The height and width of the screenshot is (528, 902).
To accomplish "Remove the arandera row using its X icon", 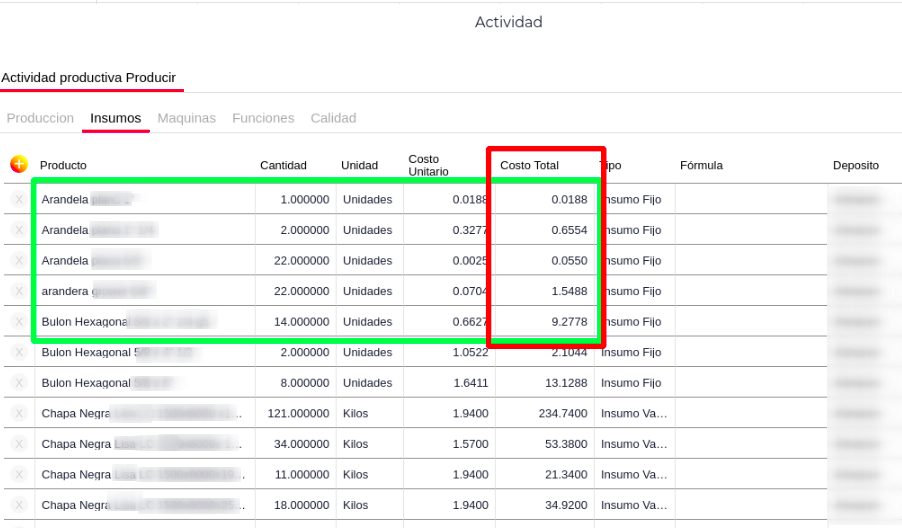I will pos(18,291).
